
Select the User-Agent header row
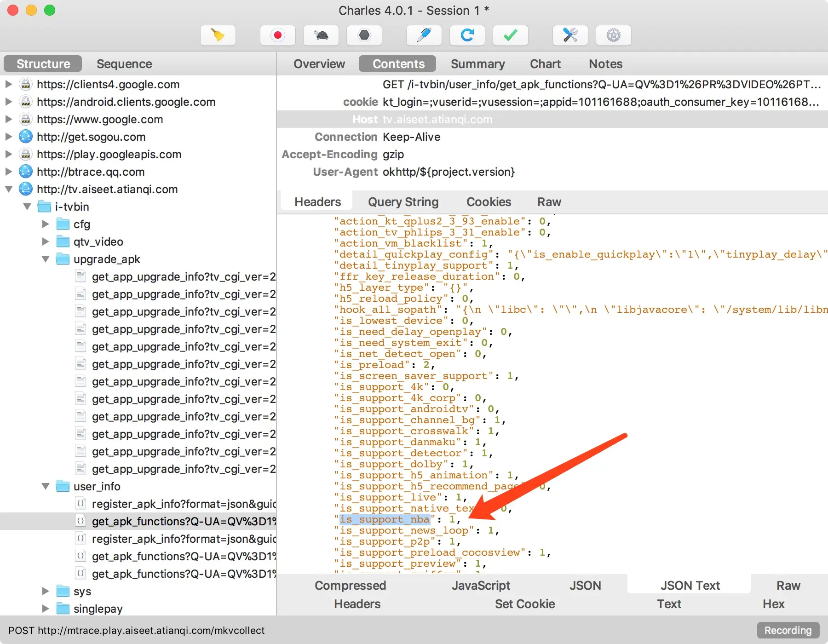tap(552, 172)
